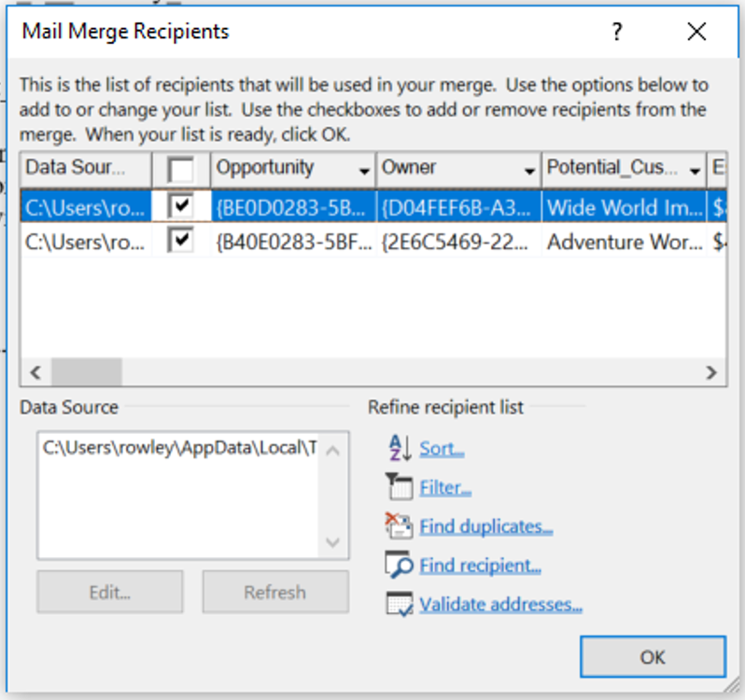This screenshot has height=700, width=745.
Task: Close the Mail Merge Recipients dialog
Action: (696, 32)
